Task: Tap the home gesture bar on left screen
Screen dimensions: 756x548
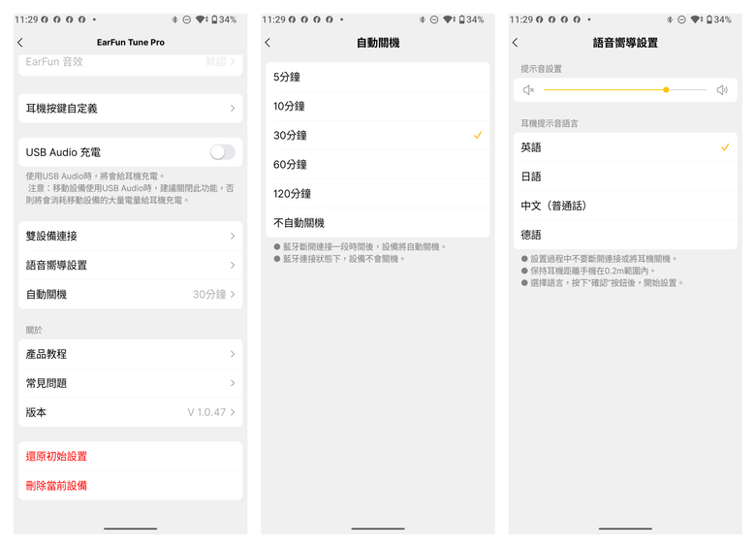Action: tap(130, 529)
